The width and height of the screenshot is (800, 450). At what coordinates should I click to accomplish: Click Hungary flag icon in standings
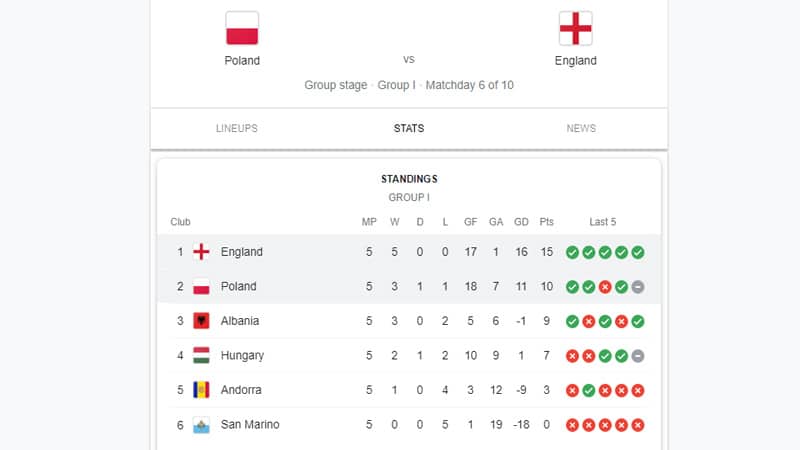coord(201,356)
